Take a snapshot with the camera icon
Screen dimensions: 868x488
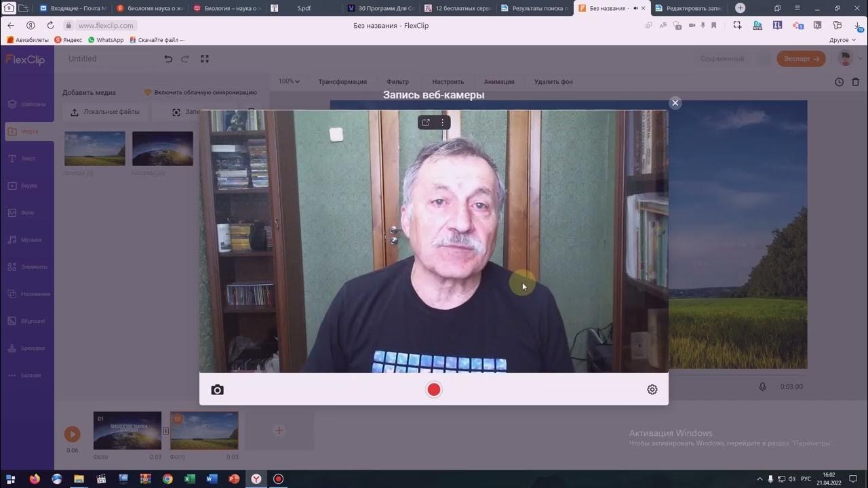click(x=217, y=390)
